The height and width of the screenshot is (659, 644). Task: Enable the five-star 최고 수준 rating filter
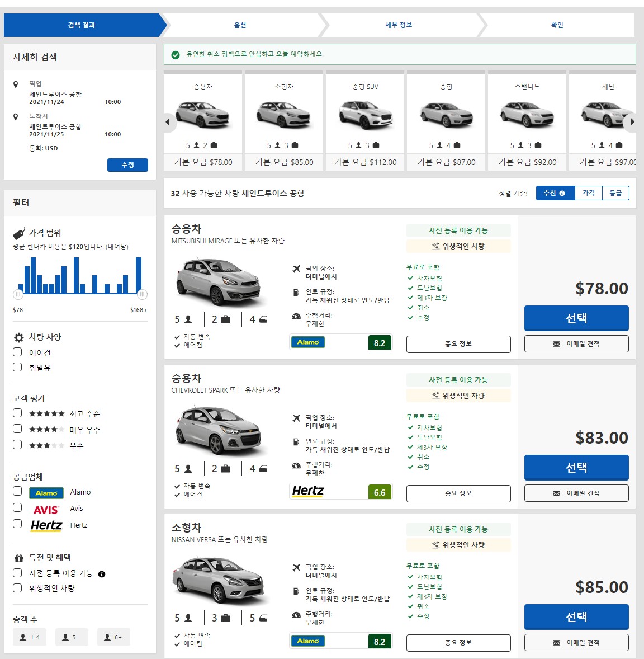pos(17,413)
